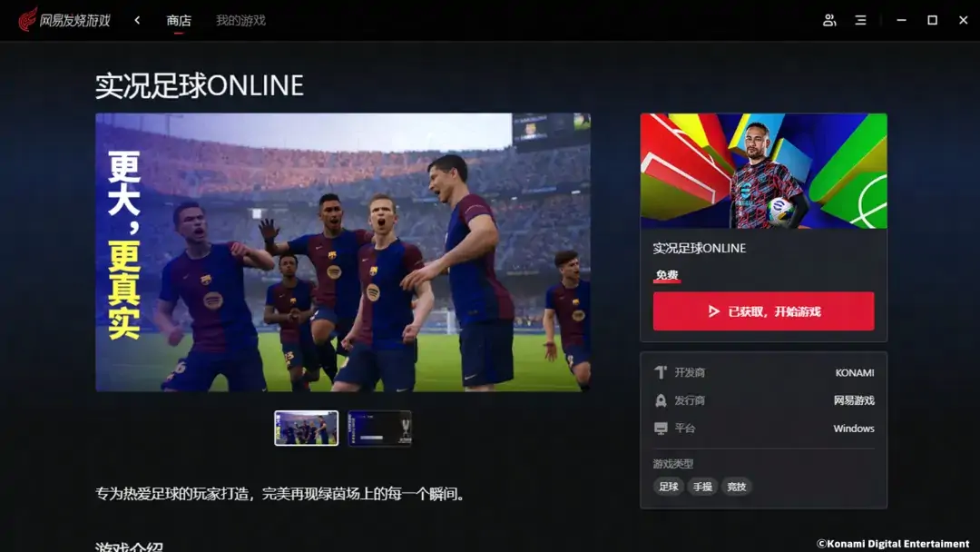980x552 pixels.
Task: Open the friends/account icon in title bar
Action: [x=829, y=20]
